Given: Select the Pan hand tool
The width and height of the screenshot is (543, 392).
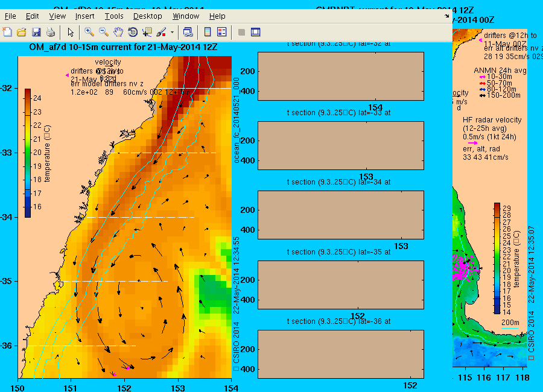Looking at the screenshot, I should pos(118,32).
